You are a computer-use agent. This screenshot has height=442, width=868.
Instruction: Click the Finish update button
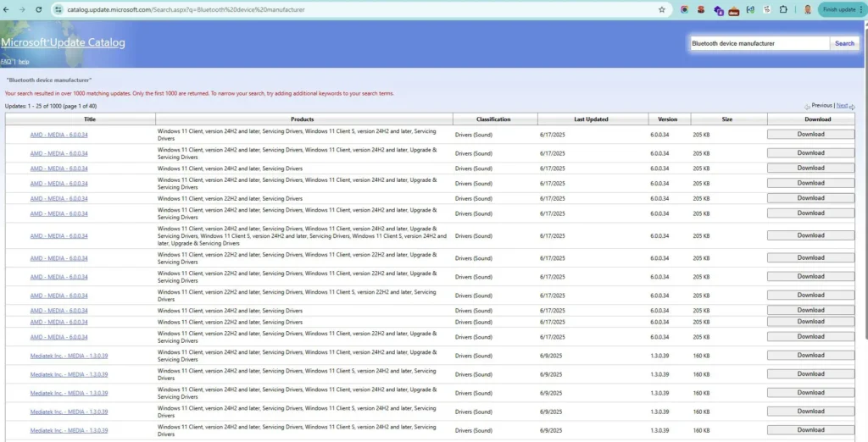pyautogui.click(x=838, y=9)
